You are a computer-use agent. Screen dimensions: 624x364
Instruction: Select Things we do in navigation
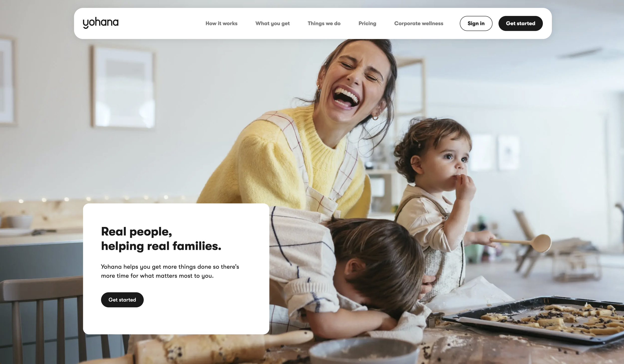click(x=324, y=23)
